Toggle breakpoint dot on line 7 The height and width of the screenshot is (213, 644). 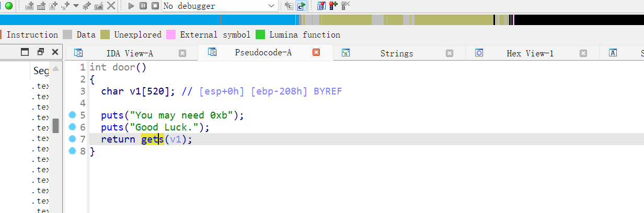pos(72,139)
